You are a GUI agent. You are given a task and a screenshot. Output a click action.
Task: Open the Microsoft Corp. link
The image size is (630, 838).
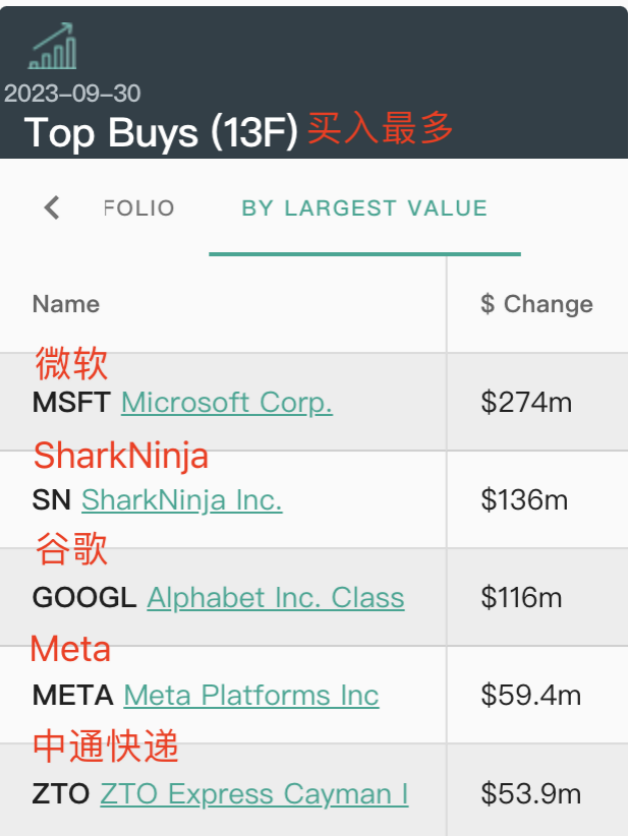tap(227, 402)
